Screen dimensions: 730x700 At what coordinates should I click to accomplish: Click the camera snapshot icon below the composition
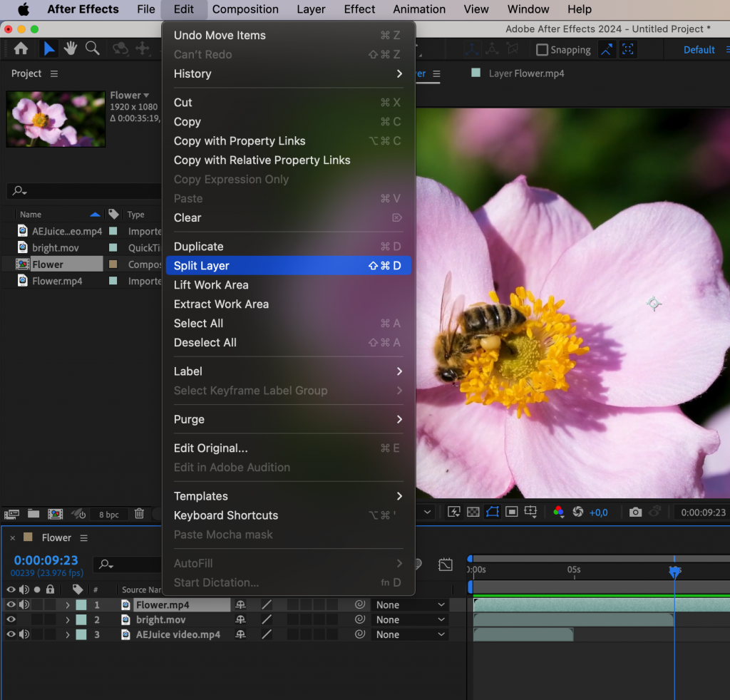pos(634,512)
